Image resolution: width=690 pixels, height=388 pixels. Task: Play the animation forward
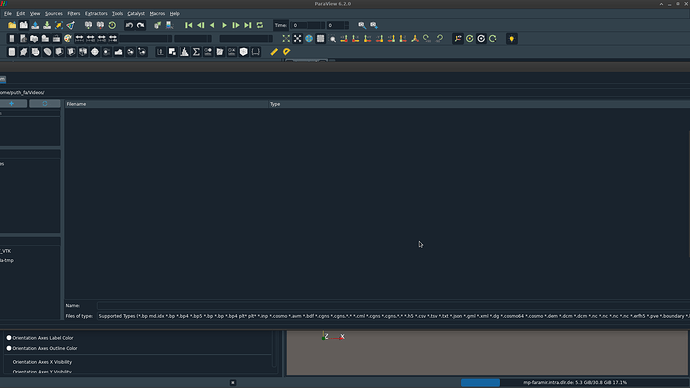224,25
